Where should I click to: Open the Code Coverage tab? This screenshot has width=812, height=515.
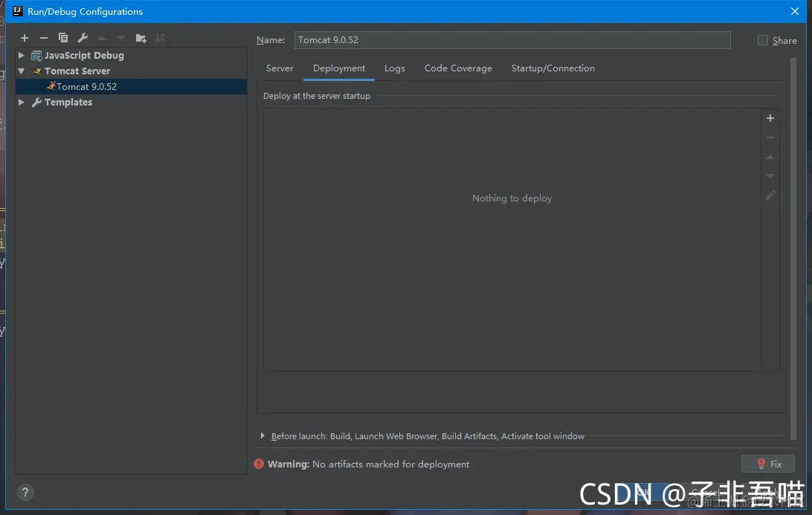coord(458,68)
